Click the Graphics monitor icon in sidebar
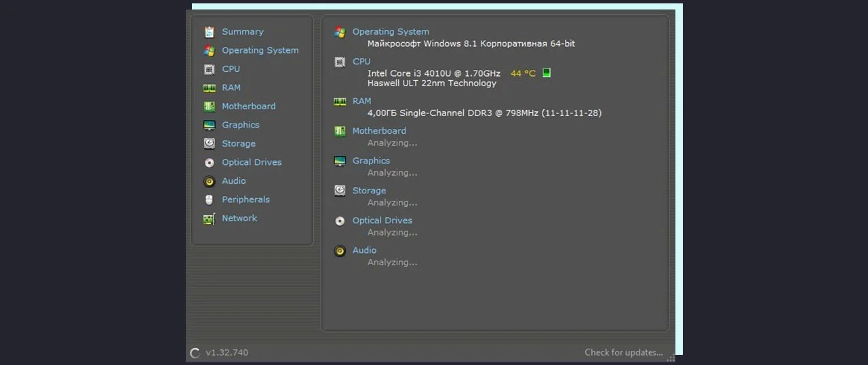Viewport: 868px width, 365px height. tap(209, 125)
